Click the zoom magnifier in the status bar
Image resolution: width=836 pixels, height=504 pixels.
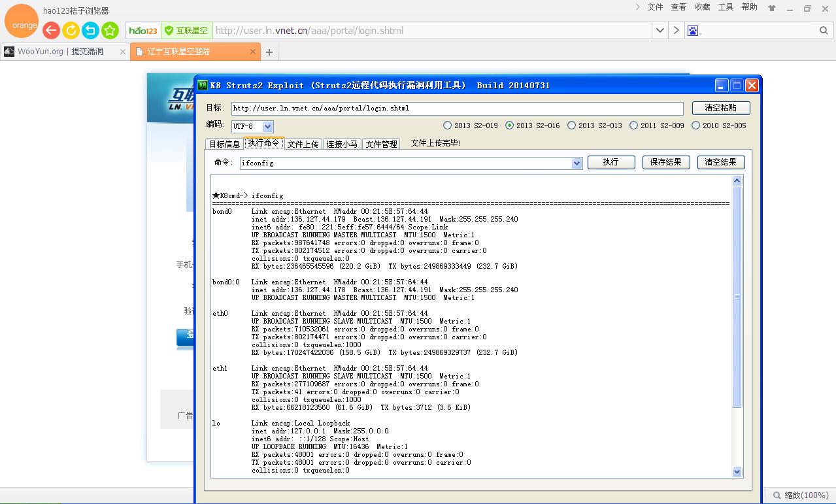click(x=777, y=496)
